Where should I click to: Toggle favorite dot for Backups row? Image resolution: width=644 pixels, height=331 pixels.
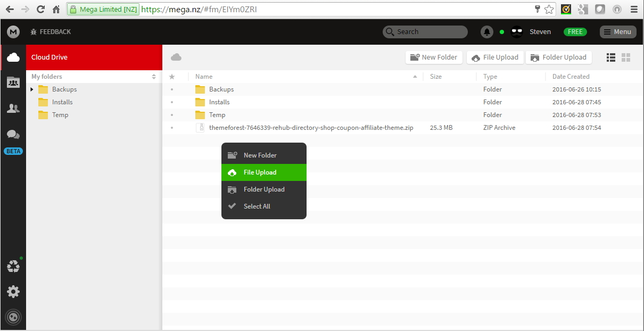point(172,89)
